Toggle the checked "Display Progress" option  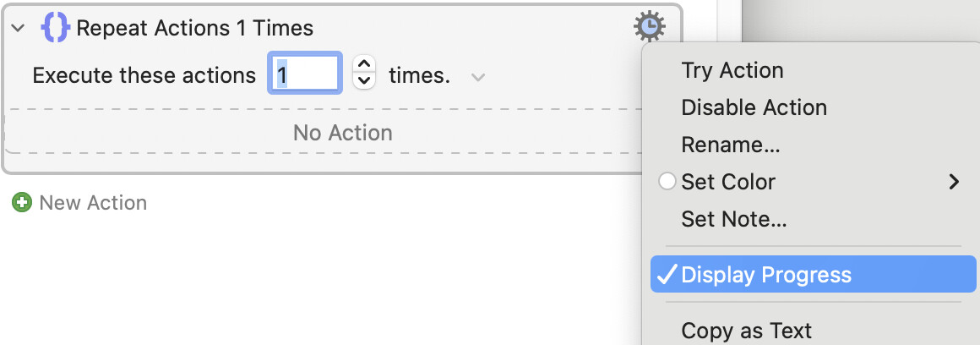click(x=765, y=275)
